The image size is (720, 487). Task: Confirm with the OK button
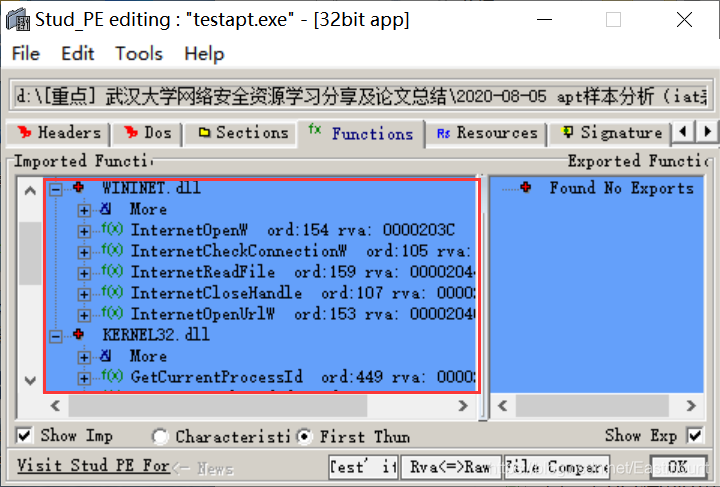[678, 467]
